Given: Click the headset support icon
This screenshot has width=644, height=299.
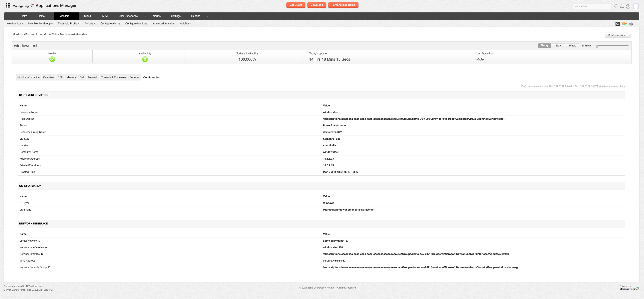Looking at the screenshot, I should pos(615,6).
